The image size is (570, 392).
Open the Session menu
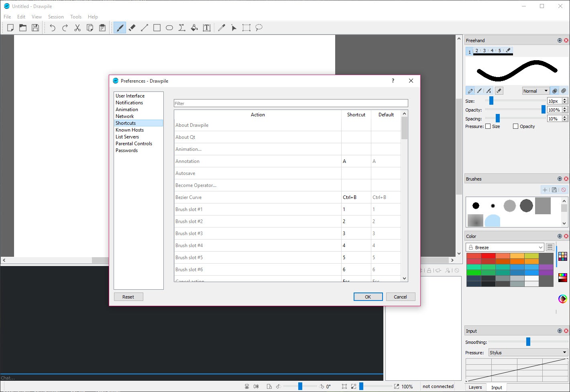(56, 17)
